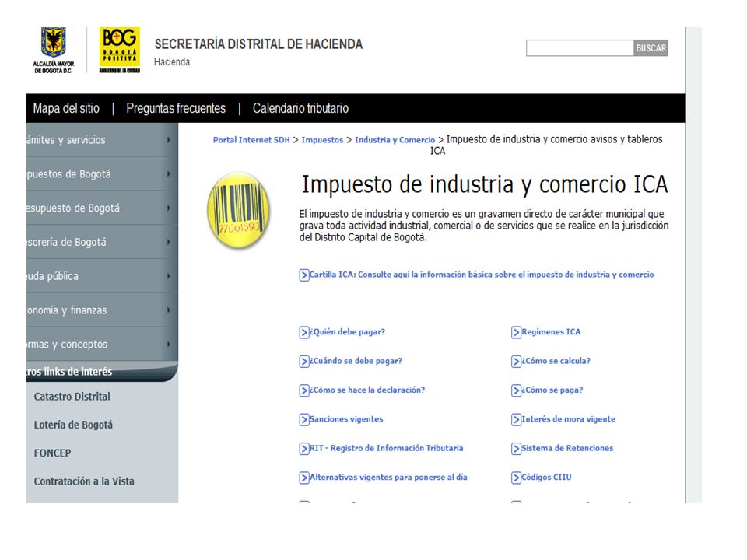Select Normas y conceptos sidebar item

tap(102, 344)
